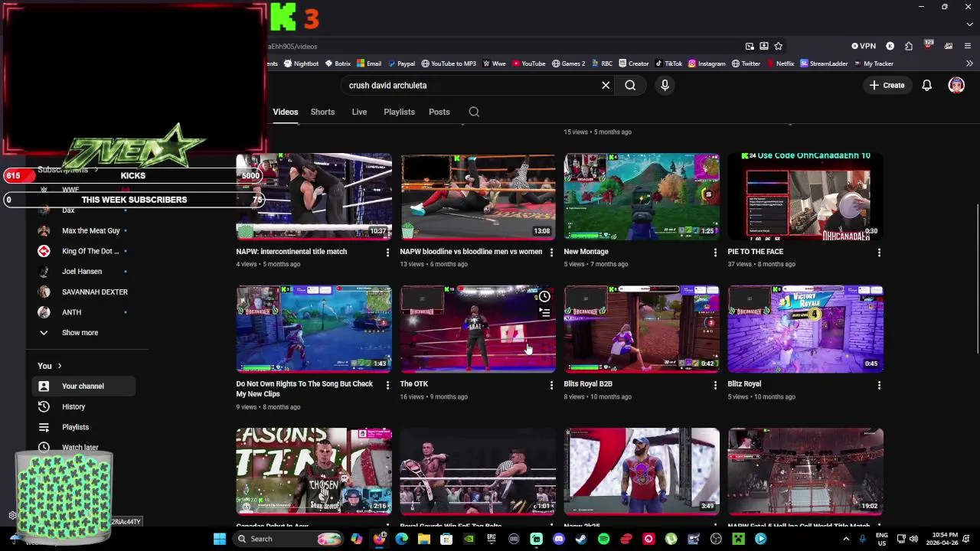Open options for Do Not Own Rights video
This screenshot has width=980, height=551.
(x=387, y=385)
